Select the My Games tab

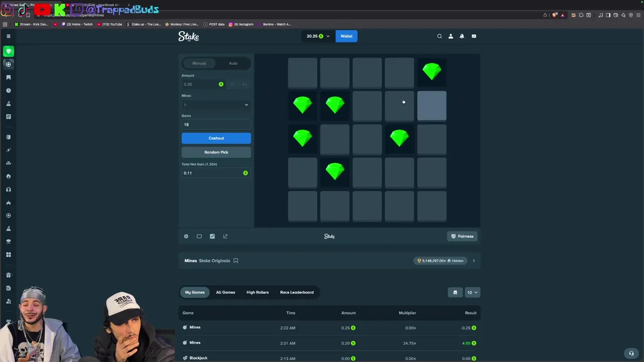click(x=195, y=293)
